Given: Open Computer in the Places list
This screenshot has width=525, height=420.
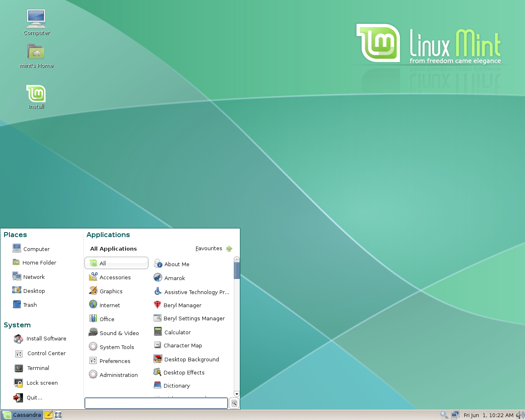Looking at the screenshot, I should 31,249.
